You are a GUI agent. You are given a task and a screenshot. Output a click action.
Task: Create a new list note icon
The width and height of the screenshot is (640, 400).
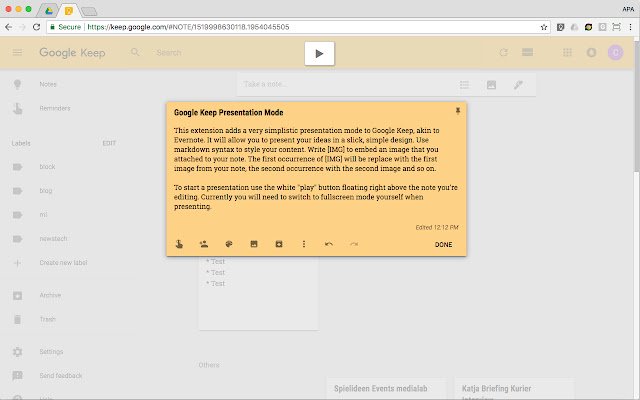pyautogui.click(x=464, y=85)
